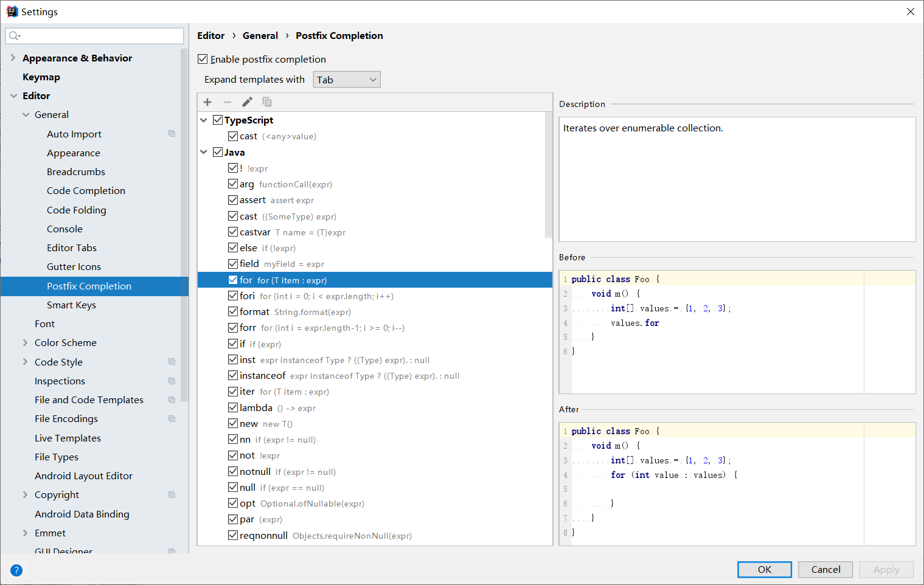The image size is (924, 585).
Task: Click the Apply button
Action: pyautogui.click(x=886, y=570)
